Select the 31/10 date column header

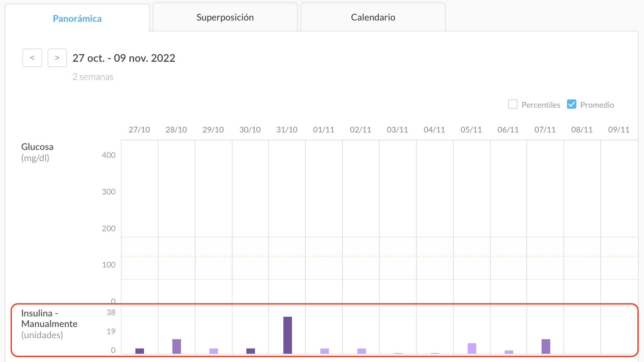point(287,129)
